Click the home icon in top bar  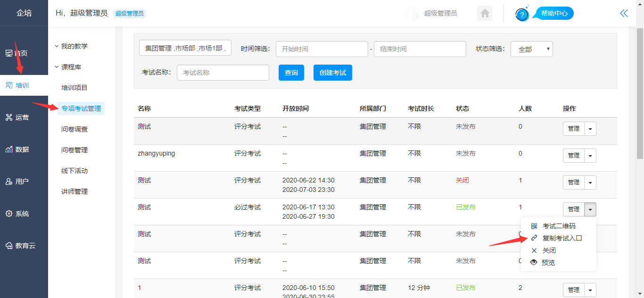coord(485,13)
